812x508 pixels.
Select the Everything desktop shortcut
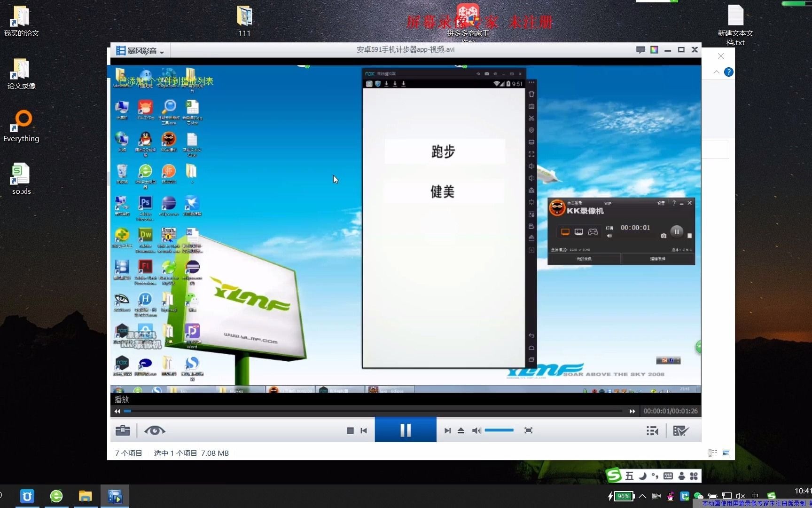21,127
